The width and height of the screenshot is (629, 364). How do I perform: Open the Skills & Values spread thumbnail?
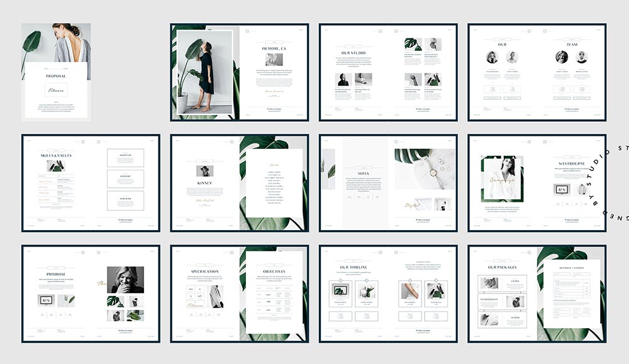tap(91, 183)
